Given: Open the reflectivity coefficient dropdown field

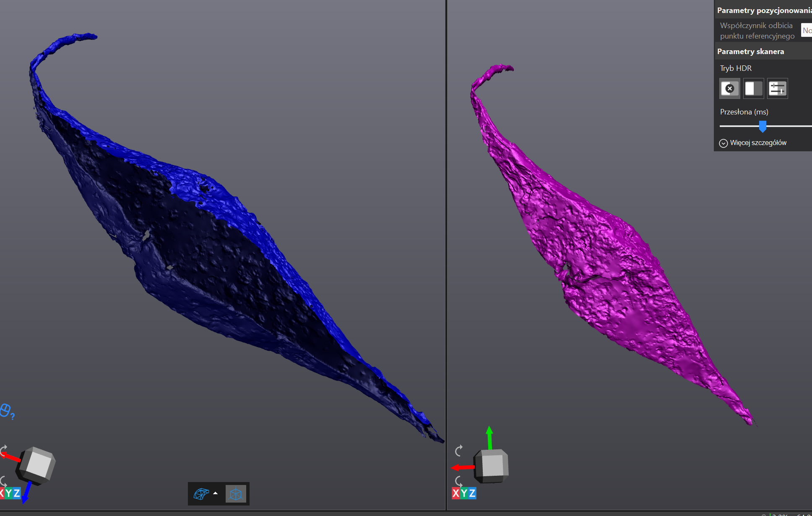Looking at the screenshot, I should (x=806, y=30).
